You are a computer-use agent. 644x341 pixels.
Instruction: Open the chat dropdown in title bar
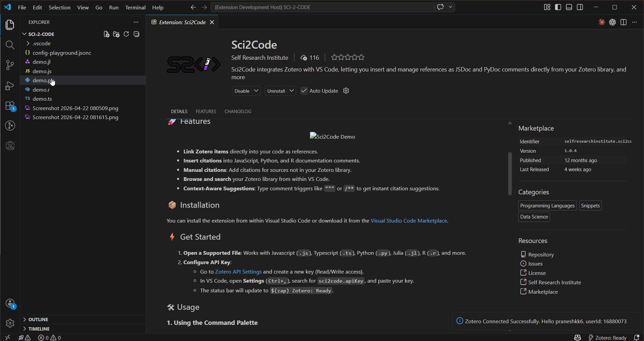coord(450,7)
